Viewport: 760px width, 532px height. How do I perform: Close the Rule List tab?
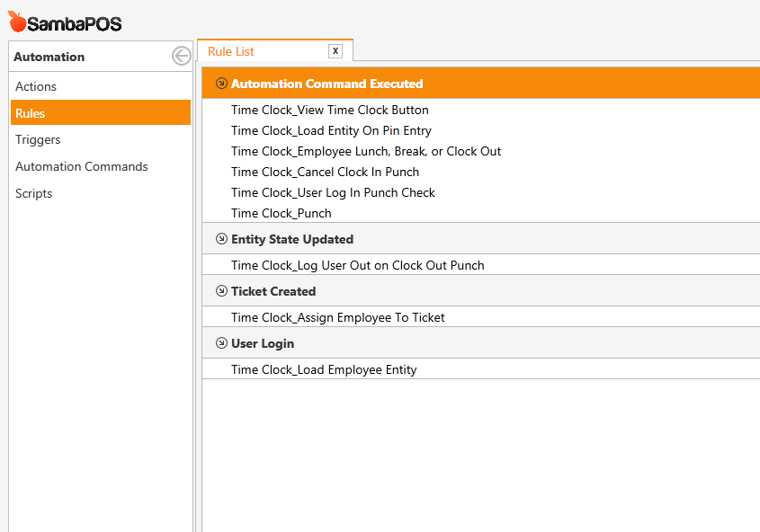(335, 51)
